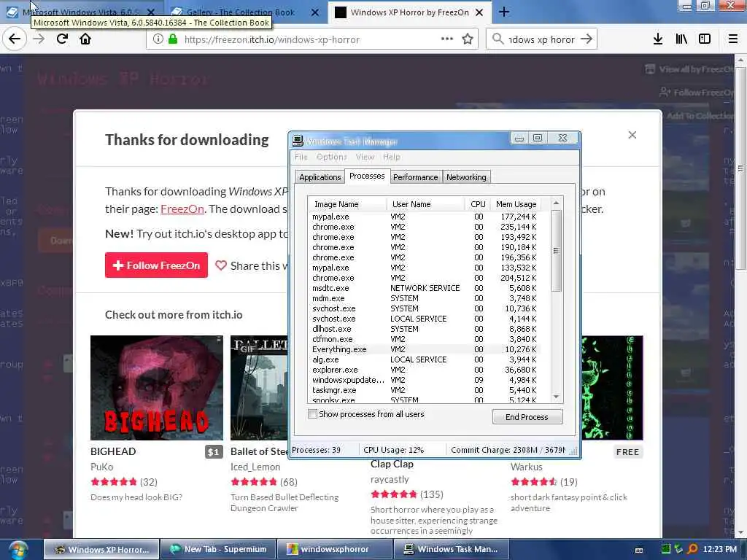Go back with the browser back arrow
The height and width of the screenshot is (560, 747).
15,39
